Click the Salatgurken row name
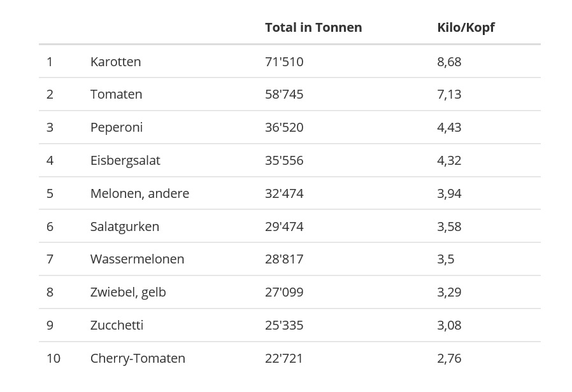The width and height of the screenshot is (572, 392). click(x=125, y=227)
